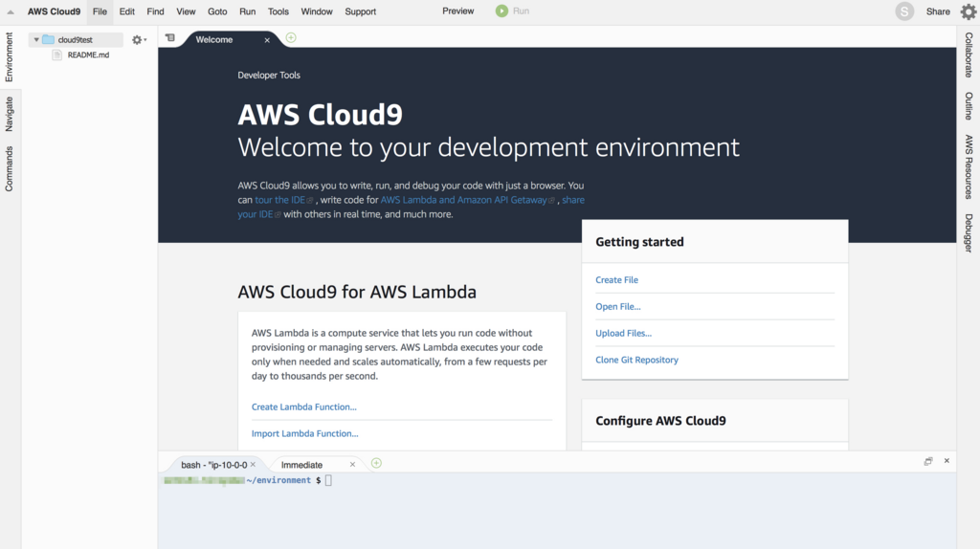
Task: Click the Import Lambda Function... link
Action: pyautogui.click(x=305, y=433)
